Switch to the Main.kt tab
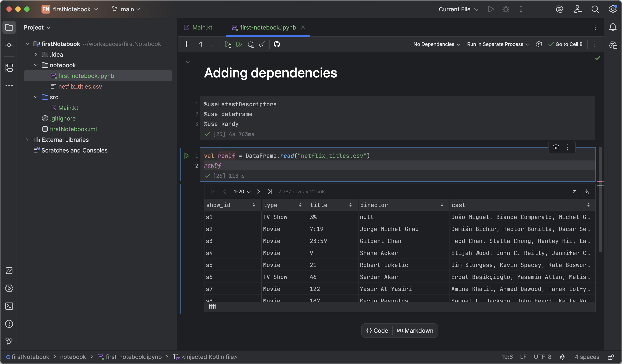This screenshot has width=622, height=364. point(198,27)
